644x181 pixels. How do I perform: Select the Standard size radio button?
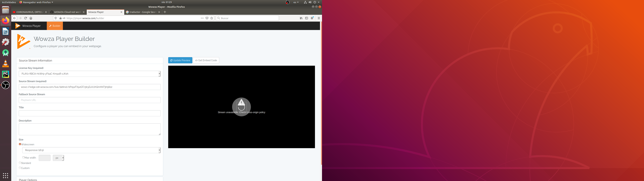coord(20,163)
